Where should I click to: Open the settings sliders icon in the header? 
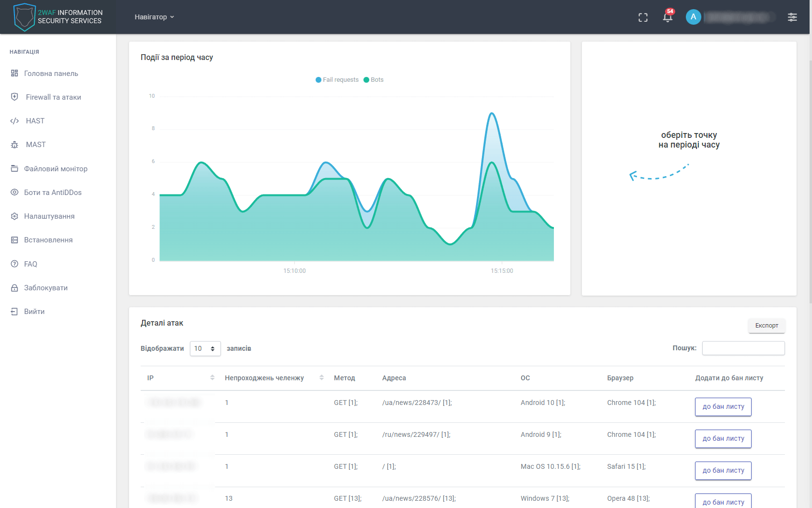pyautogui.click(x=792, y=17)
